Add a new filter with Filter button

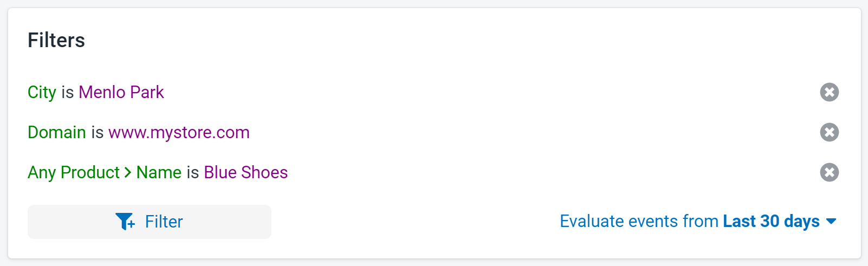tap(150, 222)
